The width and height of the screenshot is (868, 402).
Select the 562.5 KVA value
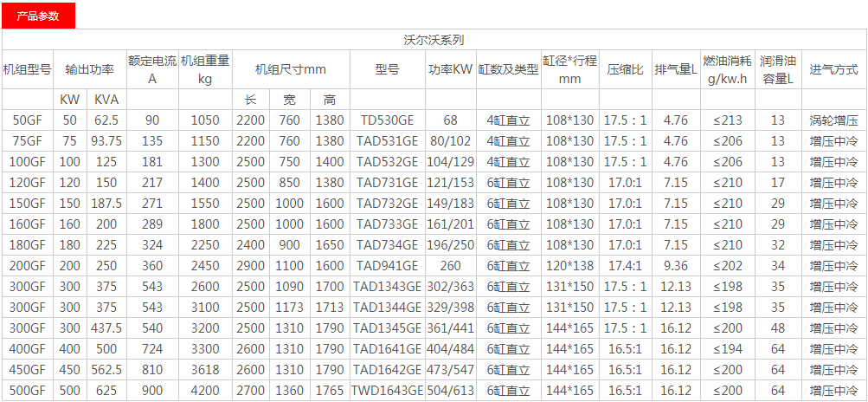click(x=106, y=371)
